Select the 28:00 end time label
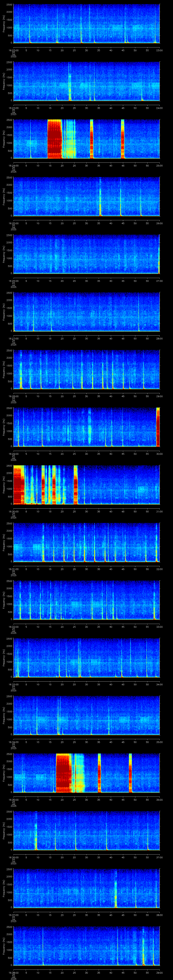The height and width of the screenshot is (980, 173). (x=159, y=339)
